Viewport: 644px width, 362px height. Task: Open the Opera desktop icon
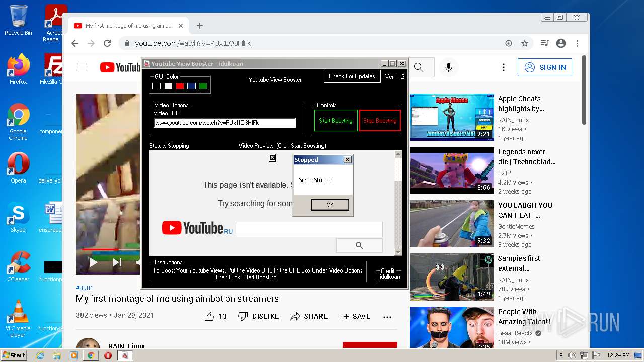click(18, 168)
